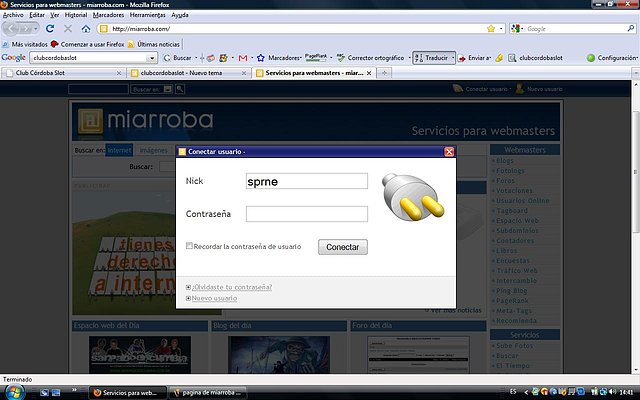Click the clubcordobaslot find-word button

click(x=535, y=58)
